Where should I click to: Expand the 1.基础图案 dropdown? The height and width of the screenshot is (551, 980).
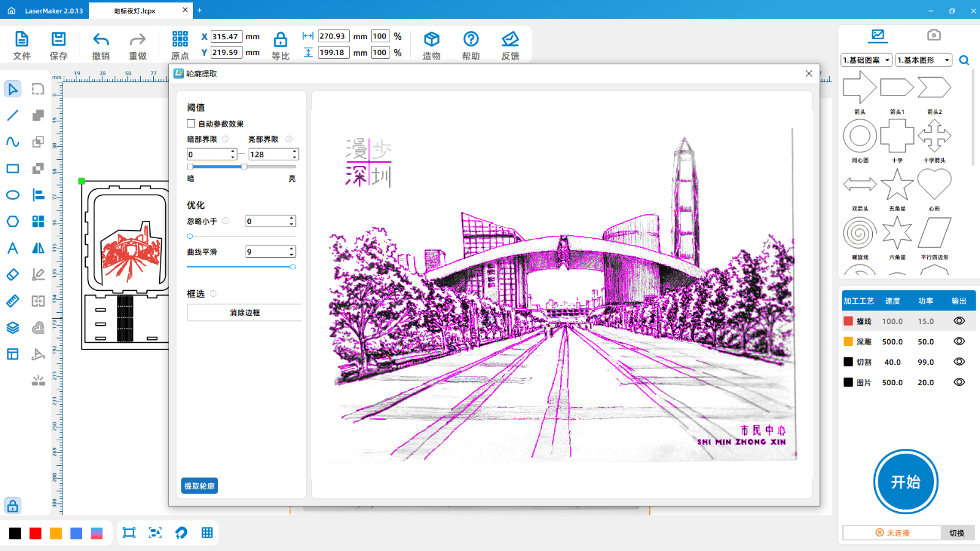click(x=866, y=60)
